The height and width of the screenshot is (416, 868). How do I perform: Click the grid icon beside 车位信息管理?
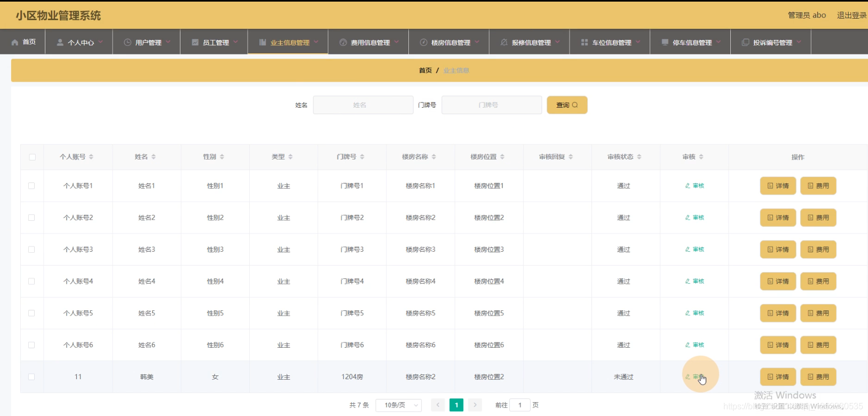(585, 42)
